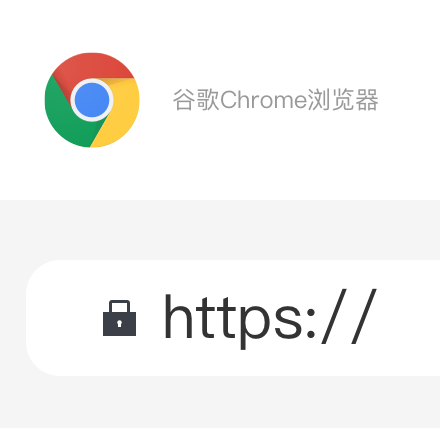Click the letter h in https
The width and height of the screenshot is (440, 428).
(178, 316)
